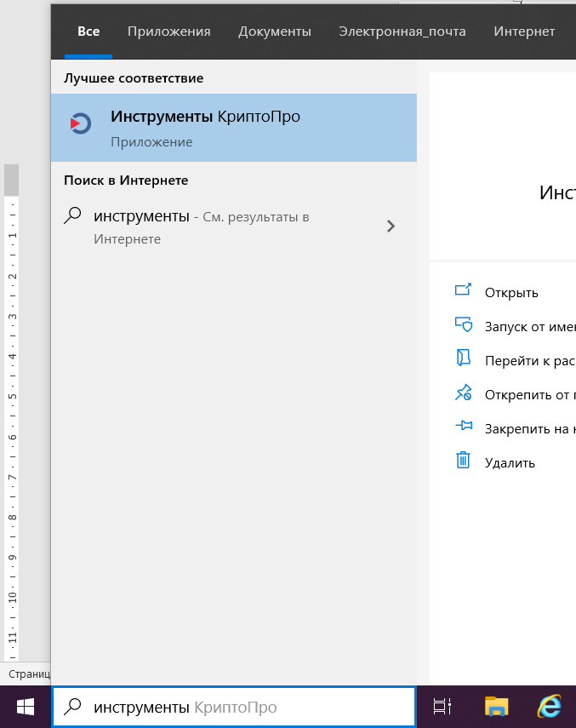Screen dimensions: 576x728
Task: Click page indicator in Word status bar
Action: click(29, 674)
